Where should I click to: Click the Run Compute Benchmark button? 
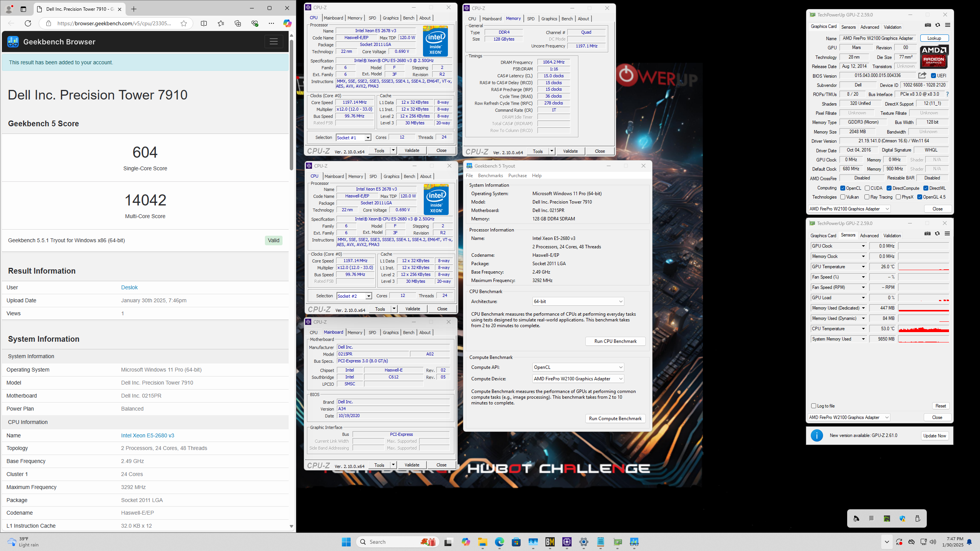(615, 418)
